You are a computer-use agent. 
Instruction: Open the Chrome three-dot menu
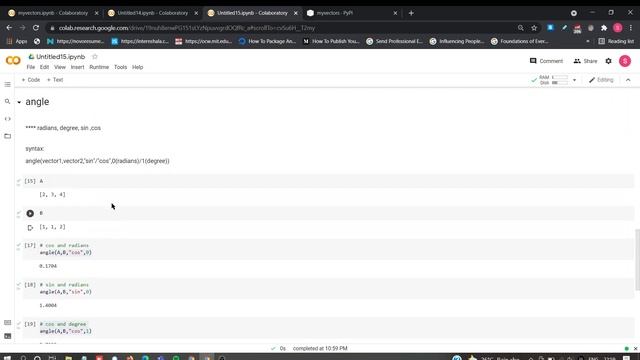631,28
